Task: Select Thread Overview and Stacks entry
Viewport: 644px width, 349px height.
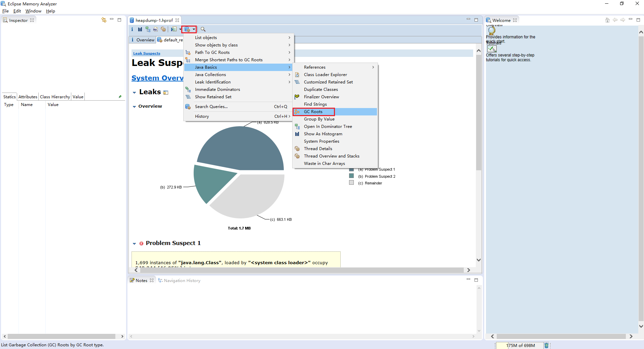Action: pos(335,156)
